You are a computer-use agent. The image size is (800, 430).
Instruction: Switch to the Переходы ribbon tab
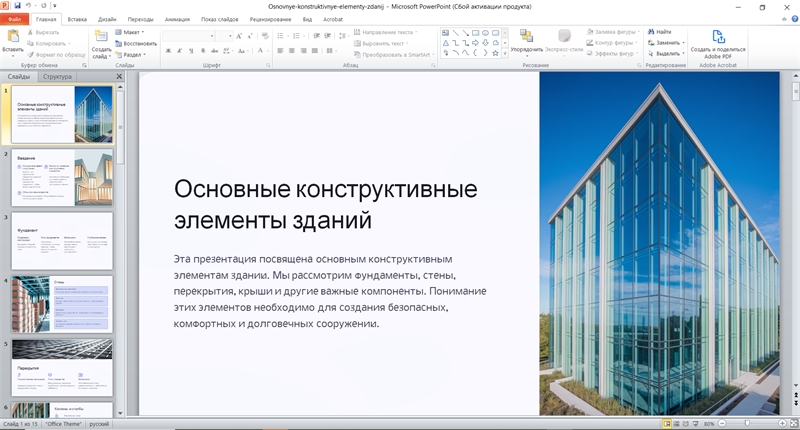pos(140,19)
